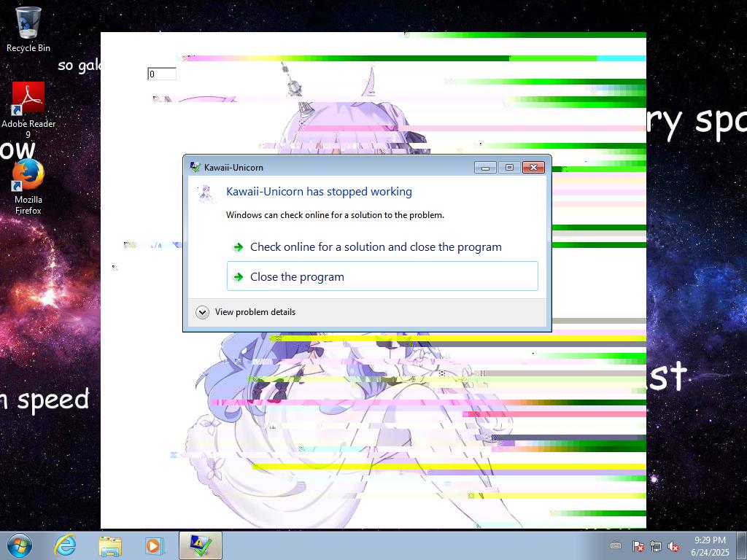Click the Kawaii-Unicorn title bar text
747x560 pixels.
(x=233, y=168)
